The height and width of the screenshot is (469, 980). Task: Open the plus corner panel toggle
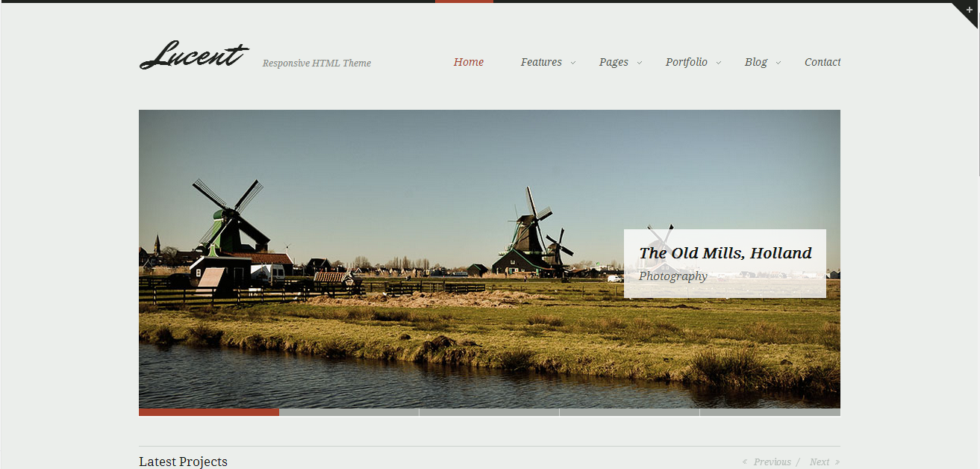(x=968, y=11)
